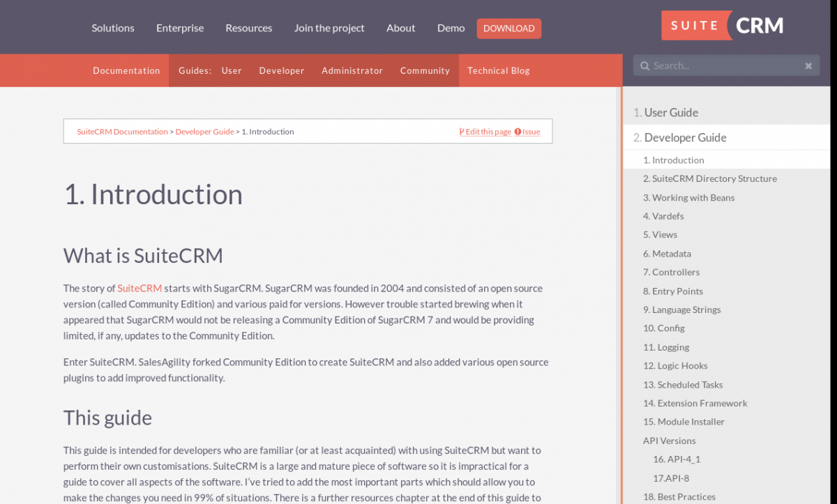The image size is (837, 504).
Task: Click the SuiteCRM logo
Action: click(x=722, y=25)
